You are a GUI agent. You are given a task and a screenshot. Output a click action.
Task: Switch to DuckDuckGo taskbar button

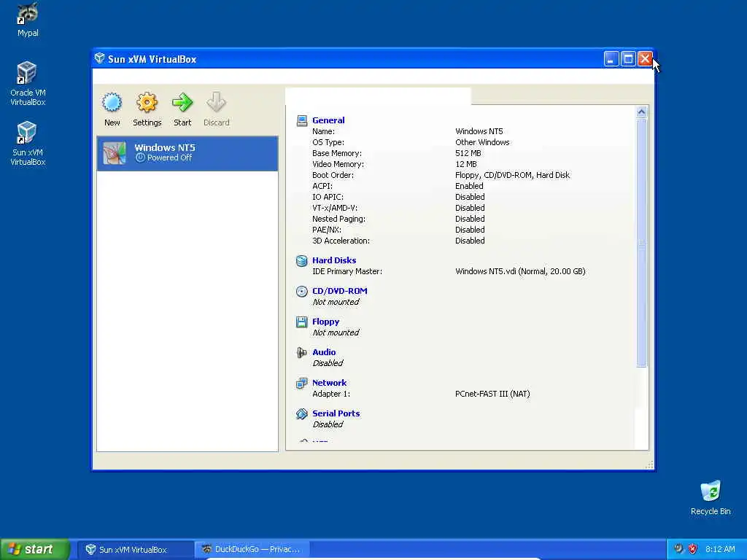pyautogui.click(x=252, y=550)
